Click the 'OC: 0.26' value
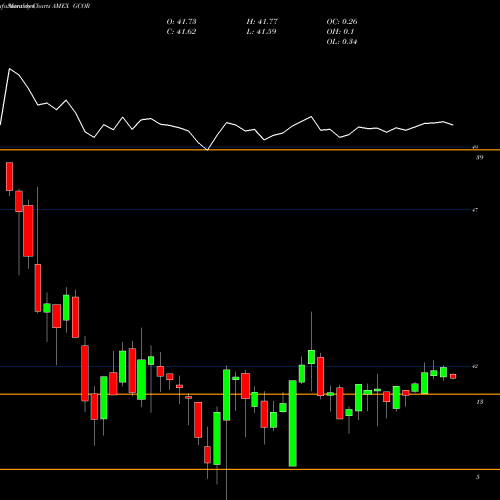Image resolution: width=500 pixels, height=500 pixels. click(342, 22)
